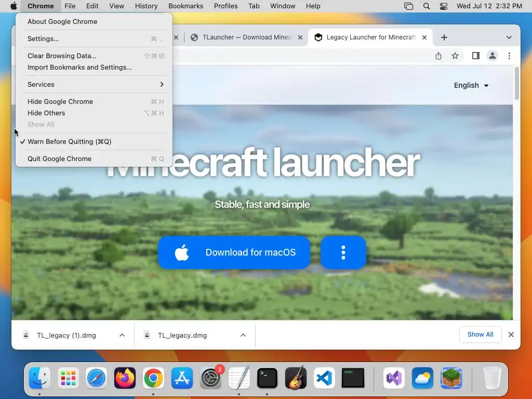Bookmark this page with the star icon
The width and height of the screenshot is (532, 399).
(x=455, y=56)
